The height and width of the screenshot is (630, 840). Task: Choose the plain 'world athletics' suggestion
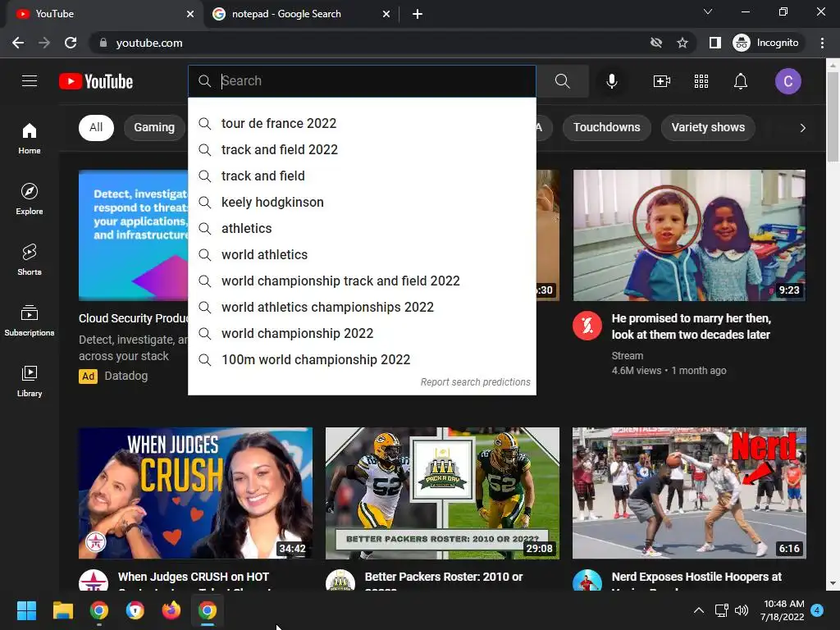pos(362,254)
